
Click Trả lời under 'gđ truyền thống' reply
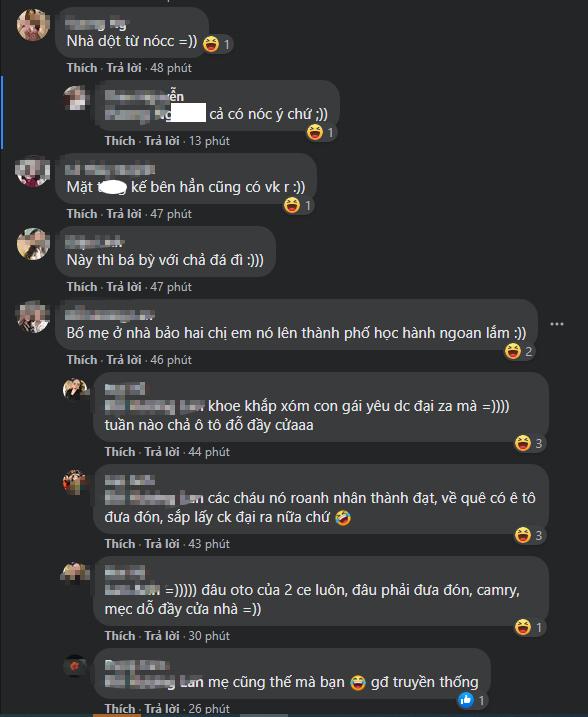[162, 708]
